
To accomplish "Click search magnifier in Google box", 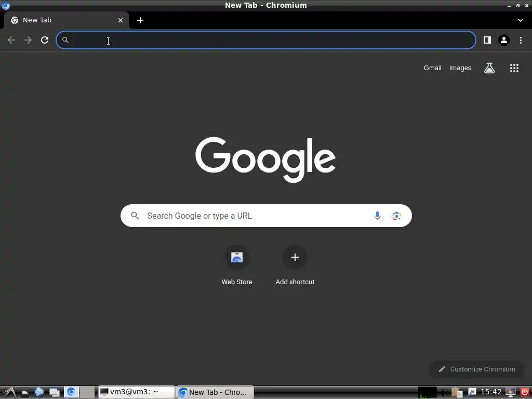I will click(x=135, y=216).
